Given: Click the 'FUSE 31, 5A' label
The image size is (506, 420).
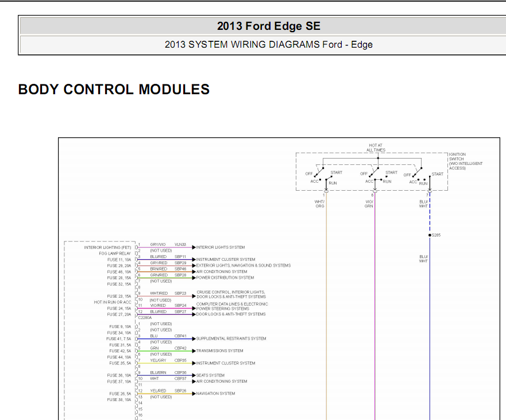Looking at the screenshot, I should click(120, 345).
